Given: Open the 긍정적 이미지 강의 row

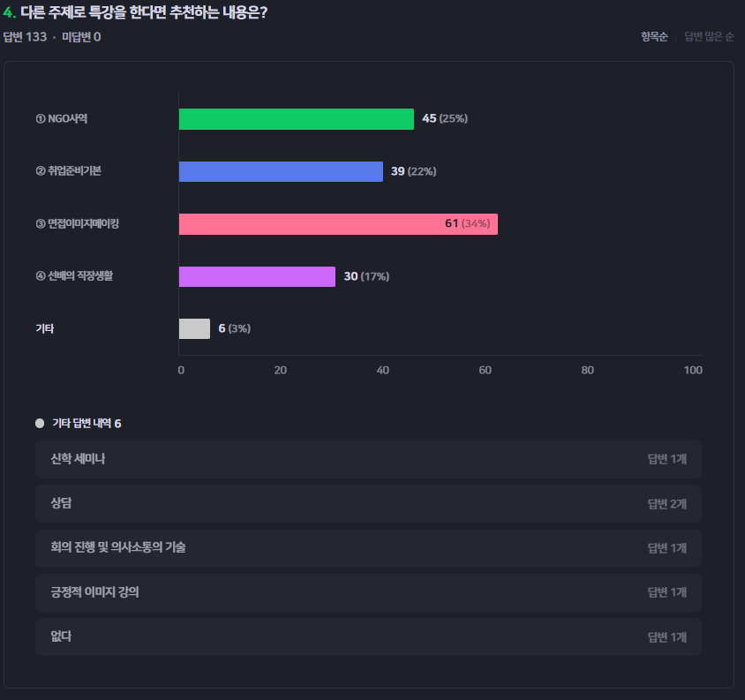Looking at the screenshot, I should 368,592.
